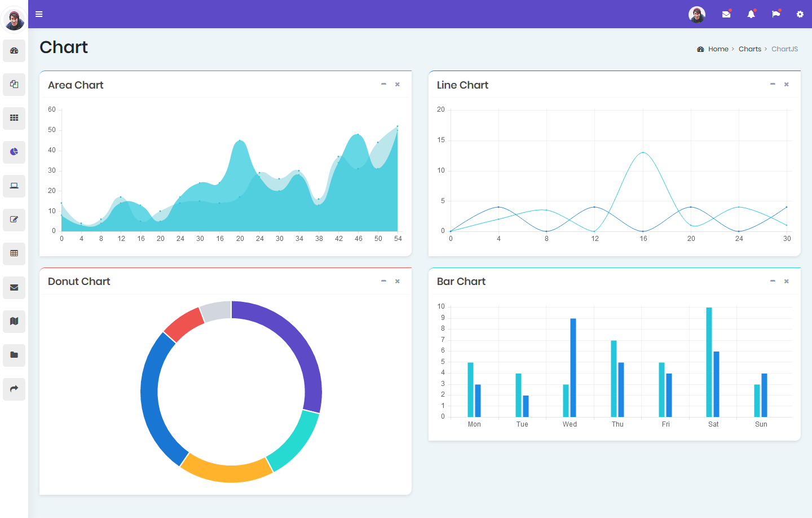Open settings with the gear icon
The image size is (812, 518).
click(x=800, y=14)
